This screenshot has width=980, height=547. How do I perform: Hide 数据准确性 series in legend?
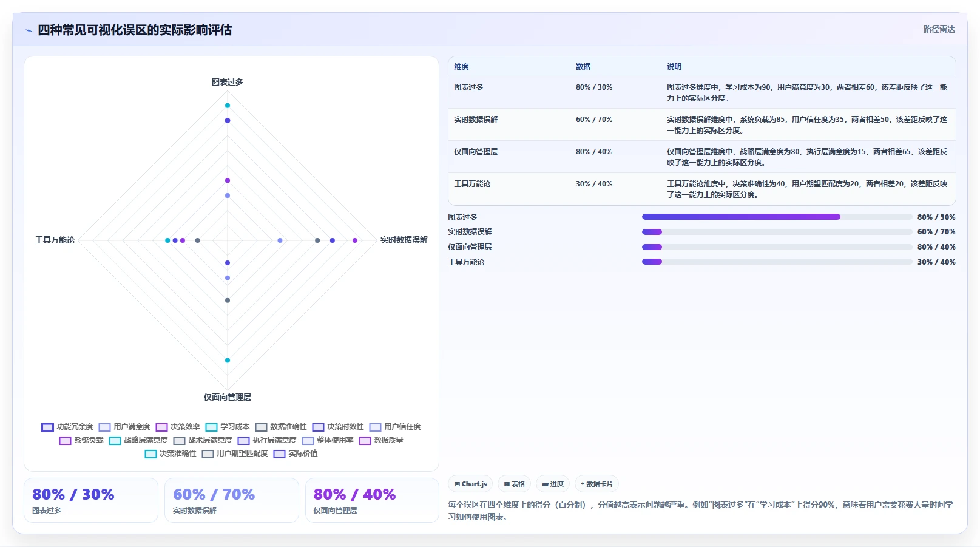281,427
